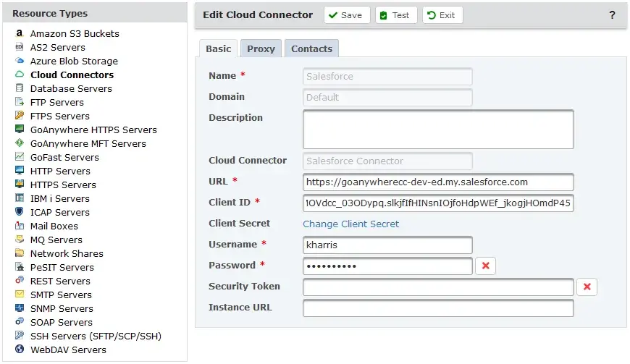Click into the Security Token field
The height and width of the screenshot is (364, 630).
pyautogui.click(x=438, y=287)
